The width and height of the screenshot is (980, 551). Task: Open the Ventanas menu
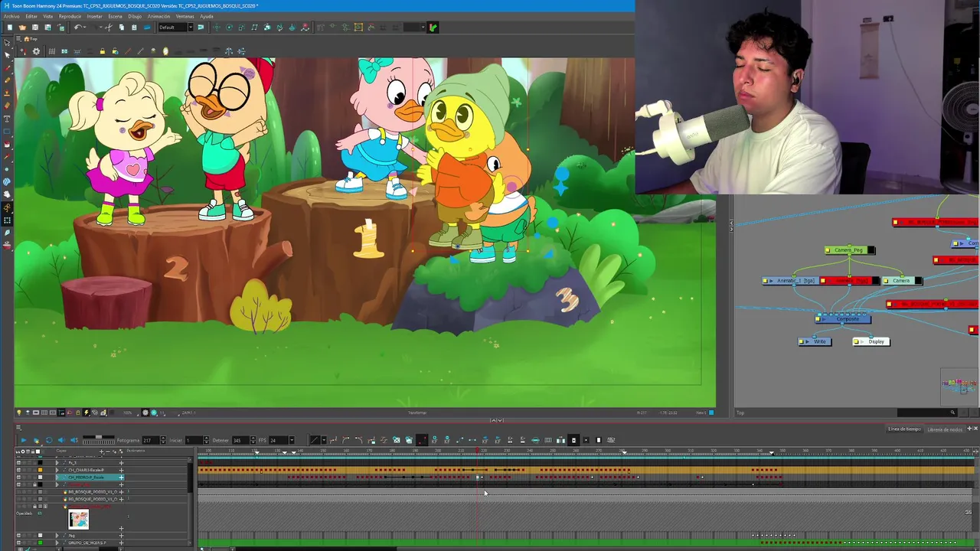[185, 16]
